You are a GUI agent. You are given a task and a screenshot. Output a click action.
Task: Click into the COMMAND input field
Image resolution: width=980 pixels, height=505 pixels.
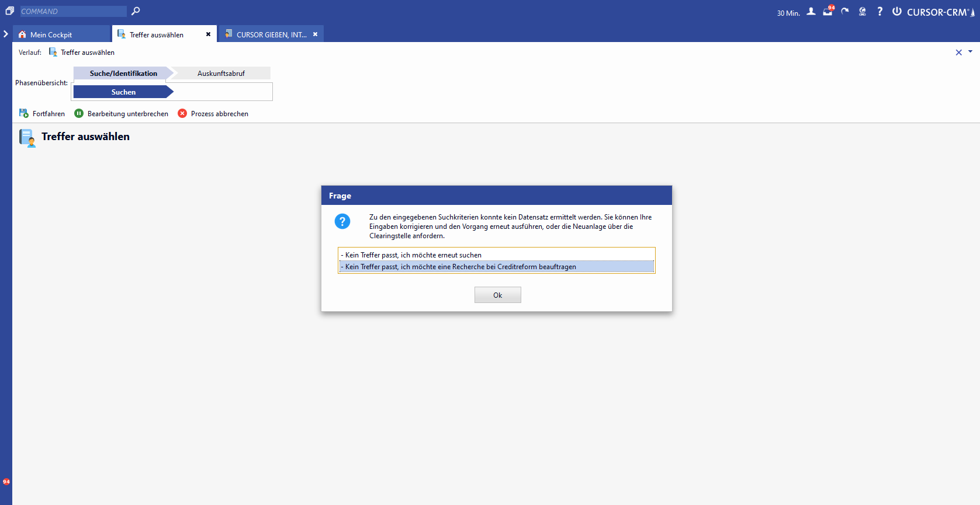(73, 11)
